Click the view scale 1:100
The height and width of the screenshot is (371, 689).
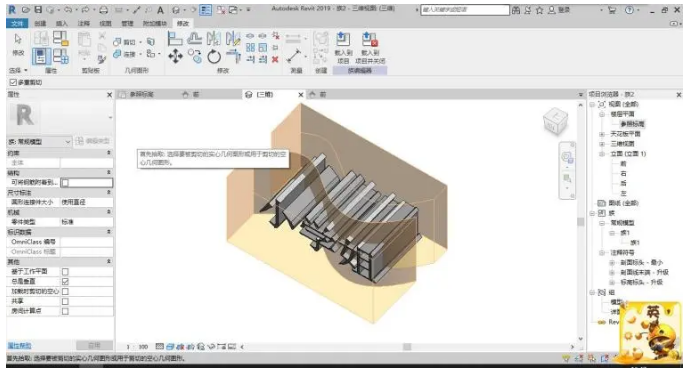point(137,346)
